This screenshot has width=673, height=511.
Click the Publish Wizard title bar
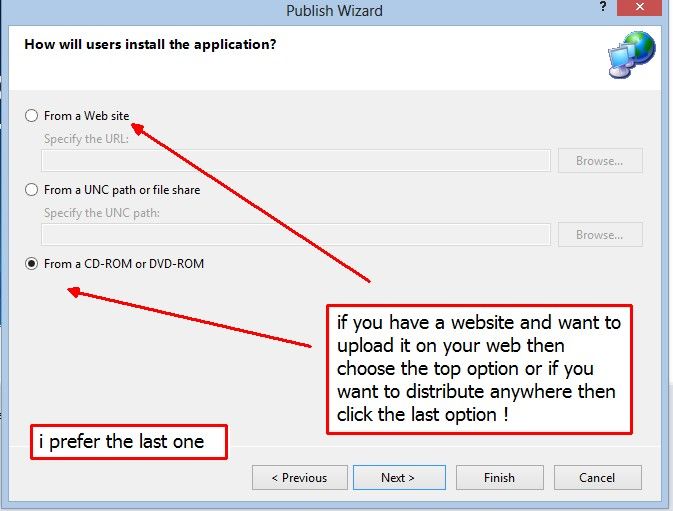pyautogui.click(x=334, y=10)
